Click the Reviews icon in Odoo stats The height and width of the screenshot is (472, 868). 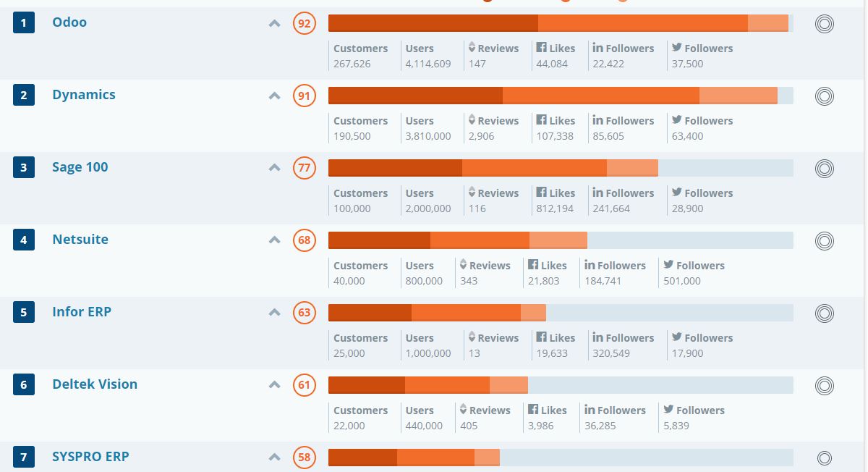[472, 48]
